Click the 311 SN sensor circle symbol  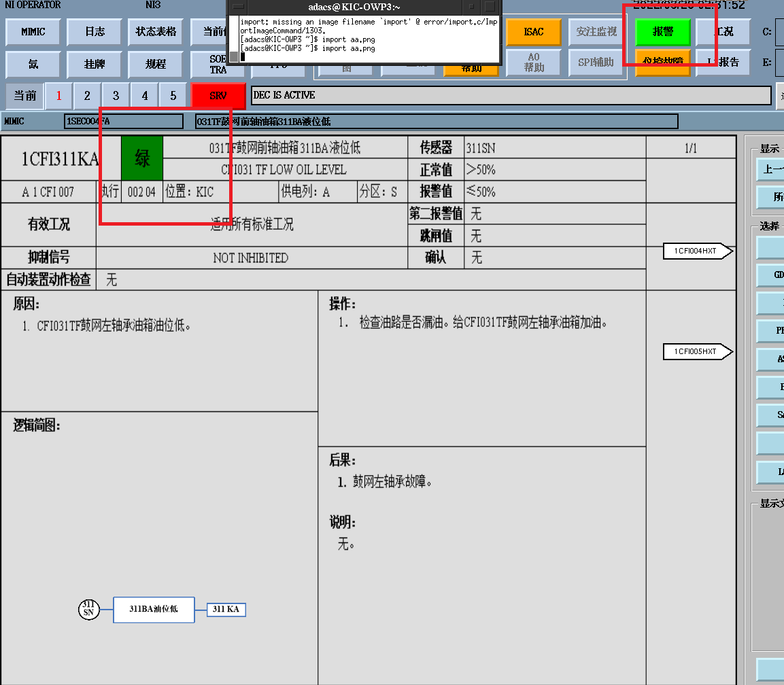[x=88, y=610]
